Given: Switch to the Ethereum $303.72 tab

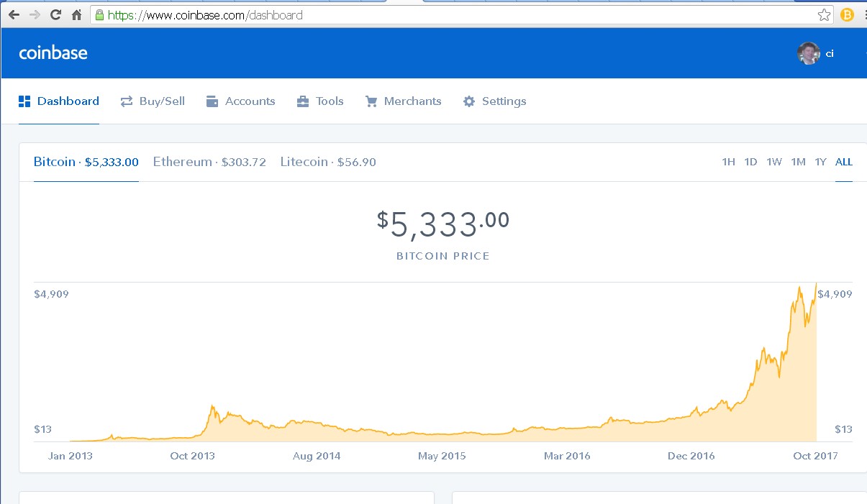Looking at the screenshot, I should click(209, 162).
